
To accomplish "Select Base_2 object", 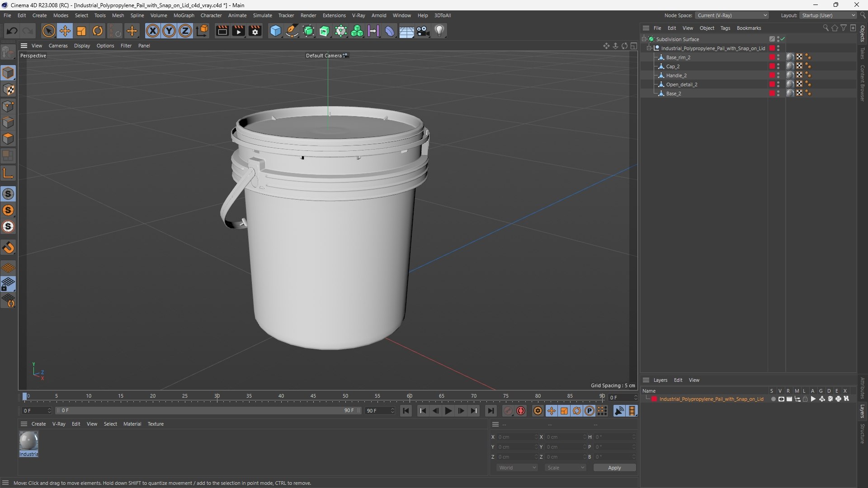I will (x=674, y=94).
